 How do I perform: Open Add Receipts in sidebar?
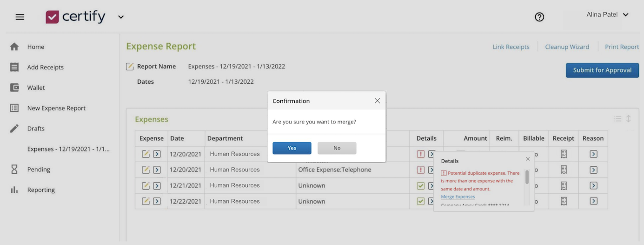click(45, 67)
